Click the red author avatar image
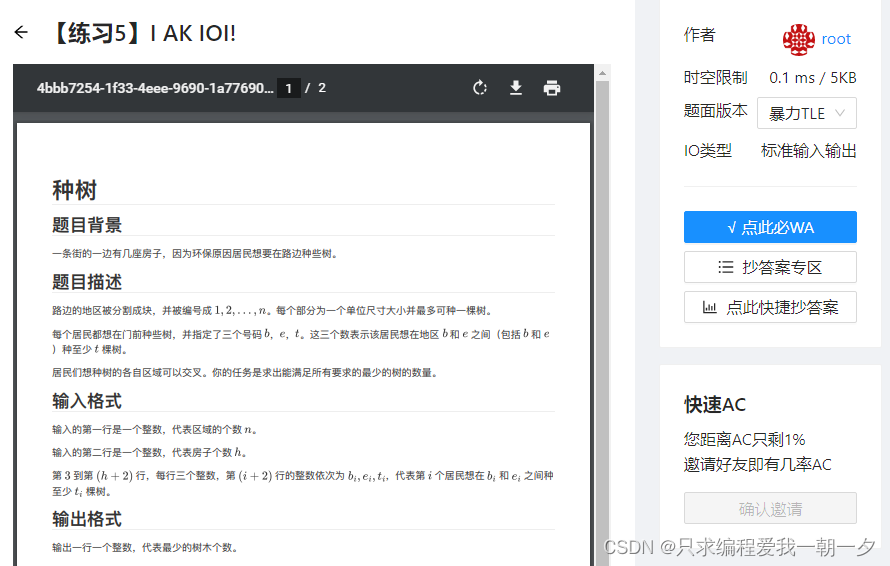 pos(799,39)
